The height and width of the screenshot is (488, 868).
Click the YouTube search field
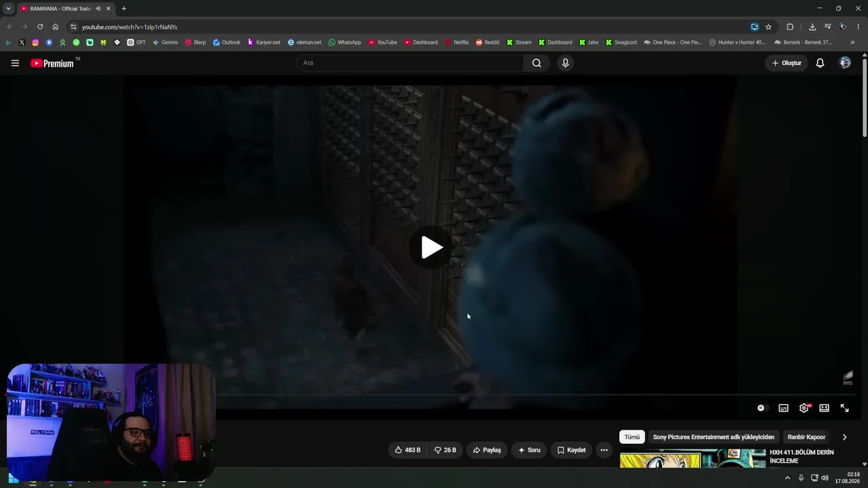pyautogui.click(x=410, y=63)
